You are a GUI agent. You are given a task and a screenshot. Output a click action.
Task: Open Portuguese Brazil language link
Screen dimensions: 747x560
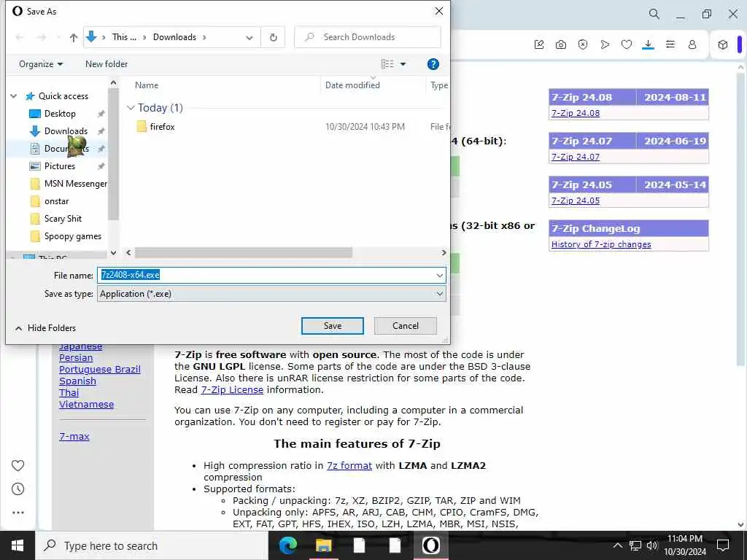99,370
